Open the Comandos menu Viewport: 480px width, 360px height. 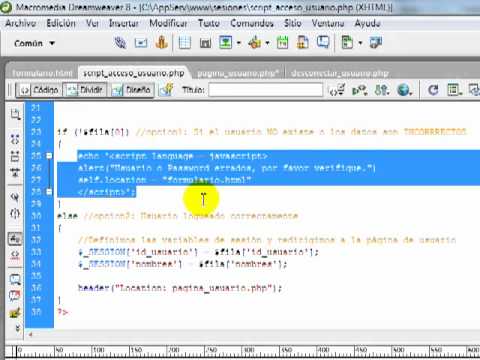click(x=252, y=23)
